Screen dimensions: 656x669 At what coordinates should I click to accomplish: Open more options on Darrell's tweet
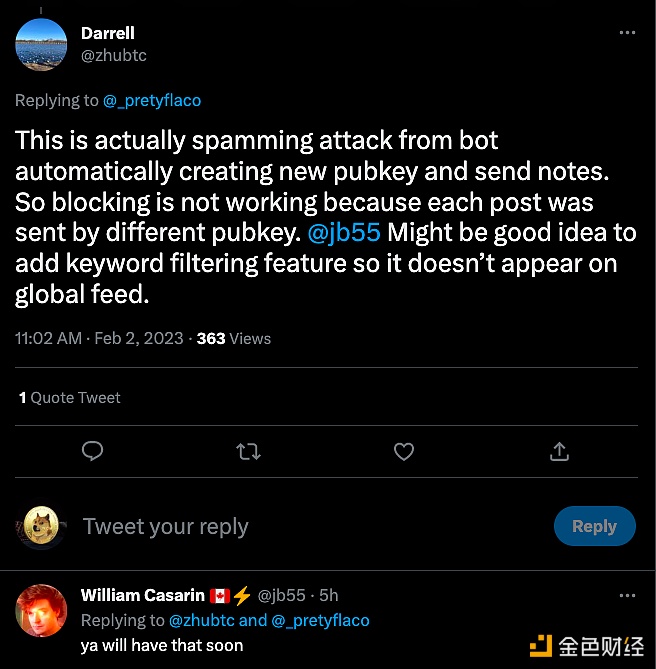[627, 33]
